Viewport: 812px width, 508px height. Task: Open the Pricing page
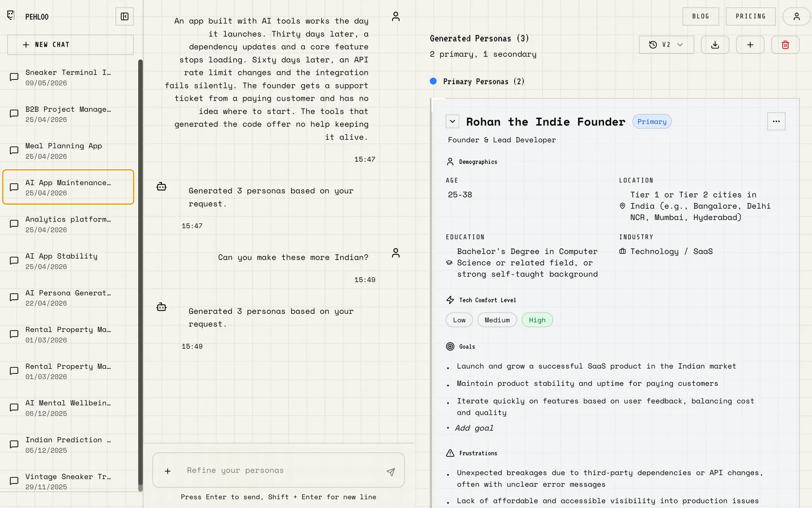[x=751, y=16]
